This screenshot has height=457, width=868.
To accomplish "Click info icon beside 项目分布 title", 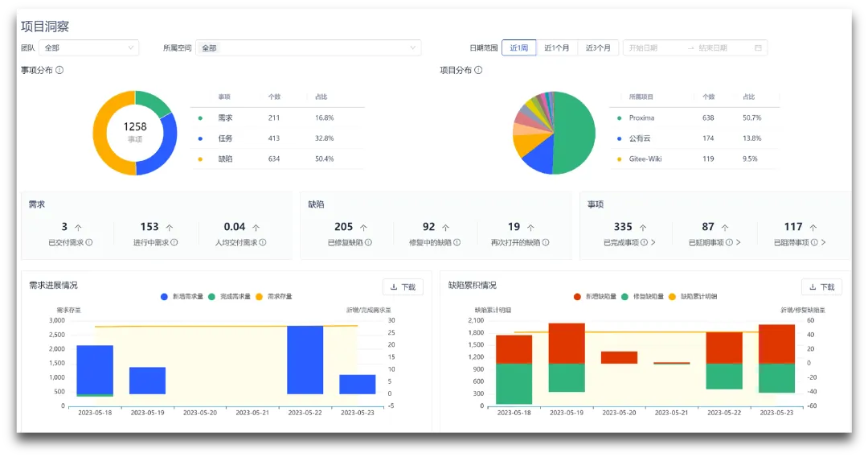I will tap(478, 70).
